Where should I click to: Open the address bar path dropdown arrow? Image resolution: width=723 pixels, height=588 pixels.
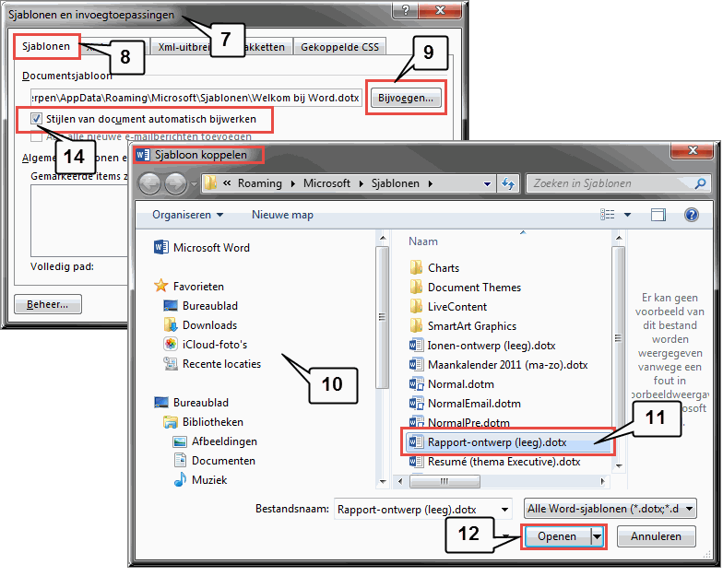click(x=487, y=184)
